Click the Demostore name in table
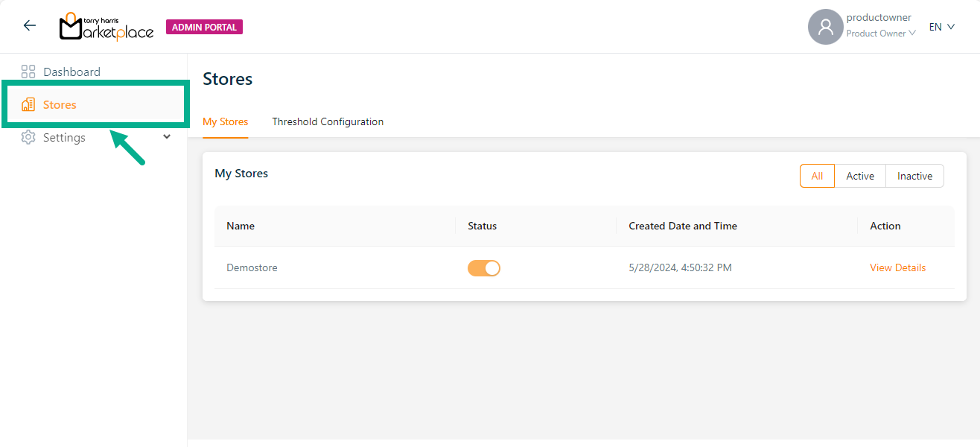Image resolution: width=980 pixels, height=447 pixels. (x=252, y=268)
